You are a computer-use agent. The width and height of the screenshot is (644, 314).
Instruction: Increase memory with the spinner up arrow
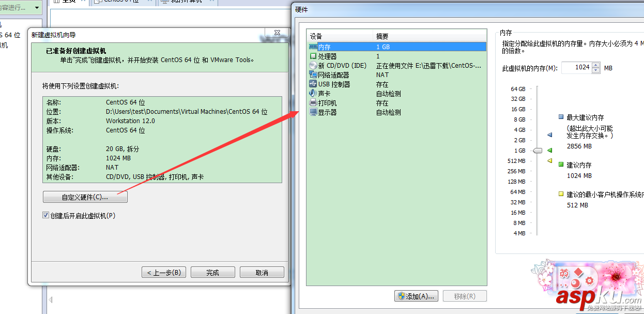click(596, 65)
